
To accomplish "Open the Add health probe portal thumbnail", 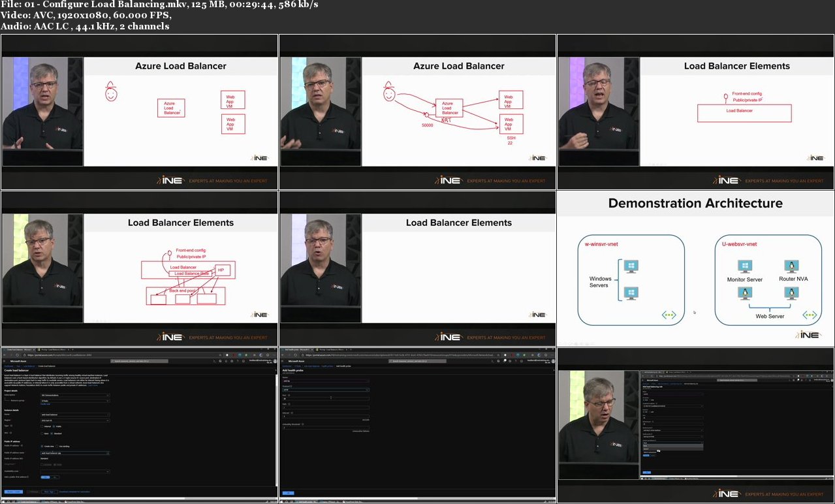I will coord(417,425).
